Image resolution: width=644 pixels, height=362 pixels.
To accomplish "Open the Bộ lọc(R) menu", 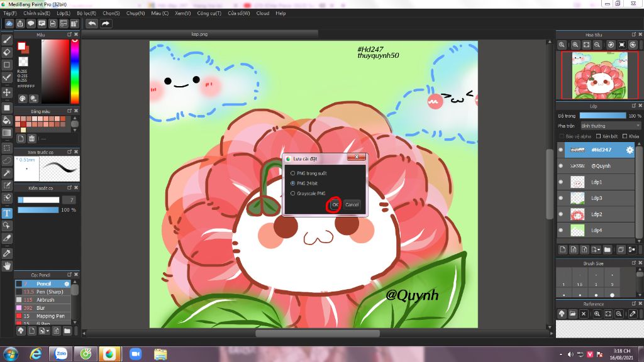I will tap(86, 13).
